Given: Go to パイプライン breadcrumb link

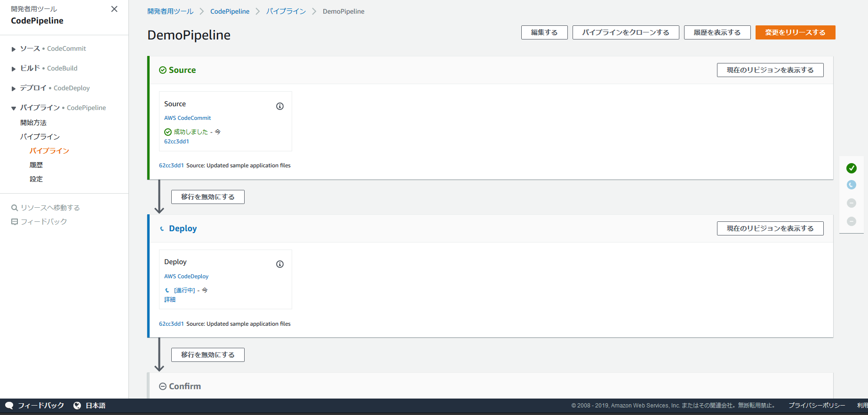Looking at the screenshot, I should pyautogui.click(x=286, y=11).
